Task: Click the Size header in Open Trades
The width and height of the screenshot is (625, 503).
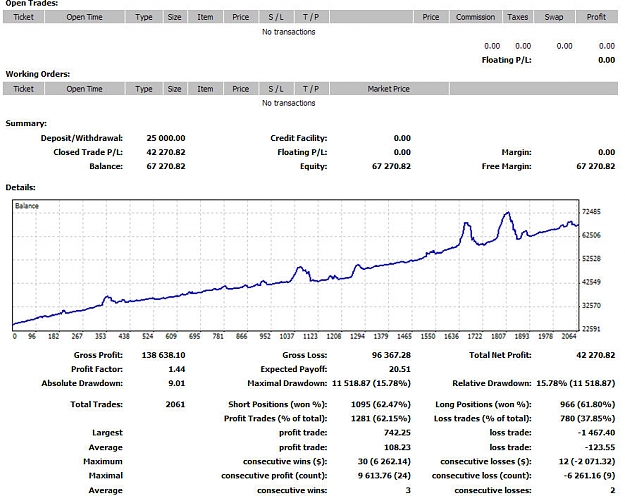Action: (x=174, y=17)
